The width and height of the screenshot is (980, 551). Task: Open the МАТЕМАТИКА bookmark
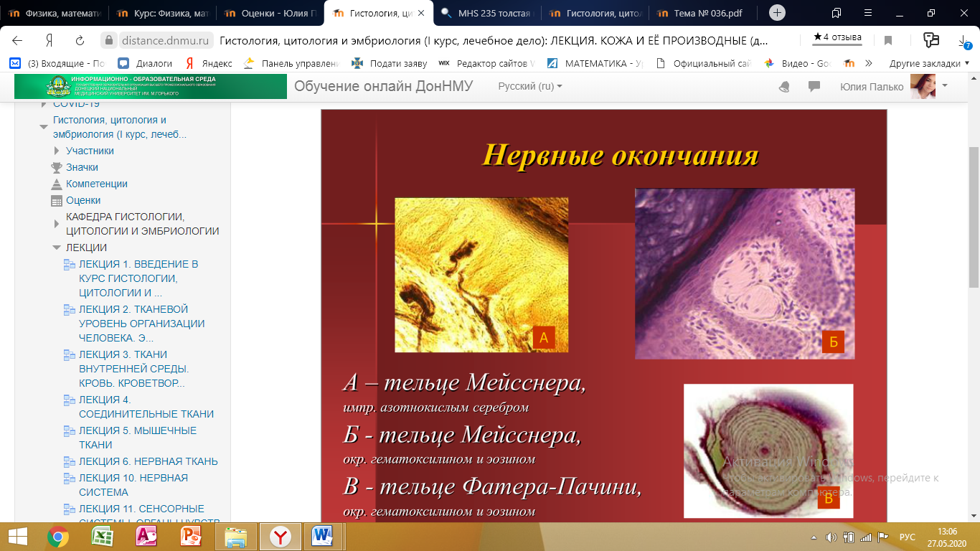point(595,63)
